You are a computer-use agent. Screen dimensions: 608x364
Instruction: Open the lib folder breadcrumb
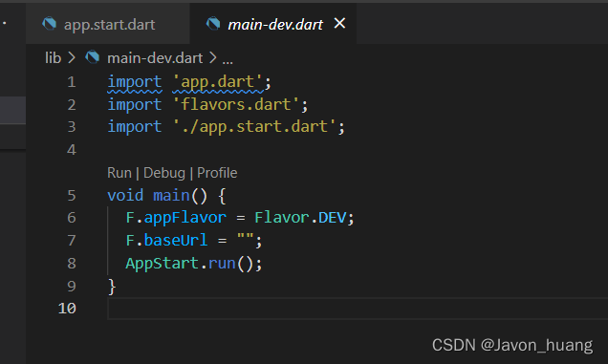coord(54,58)
